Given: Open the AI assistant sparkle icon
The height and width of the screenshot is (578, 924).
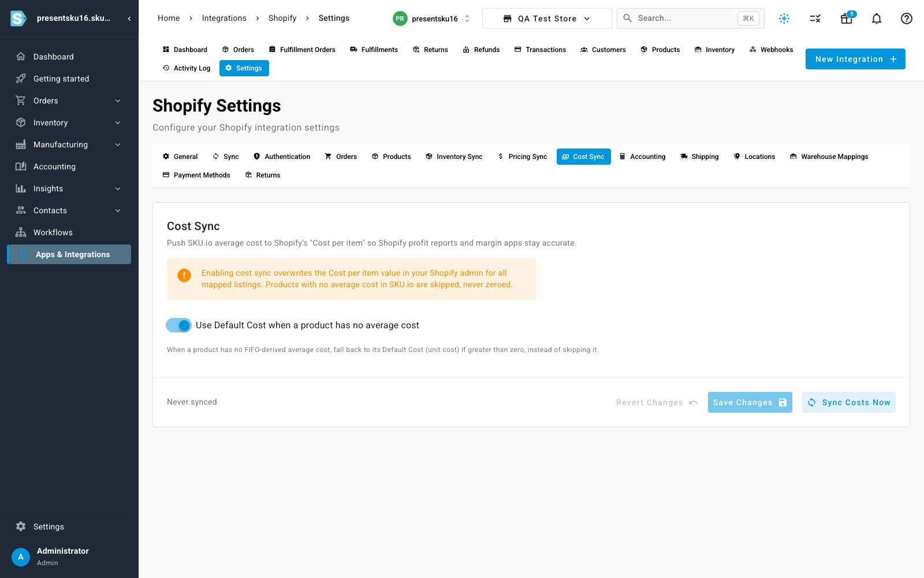Looking at the screenshot, I should pos(784,18).
